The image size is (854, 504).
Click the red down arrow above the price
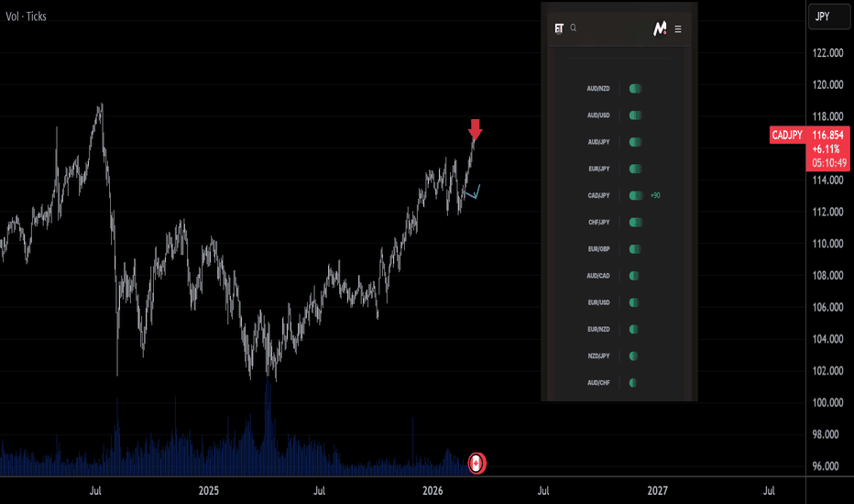point(475,129)
